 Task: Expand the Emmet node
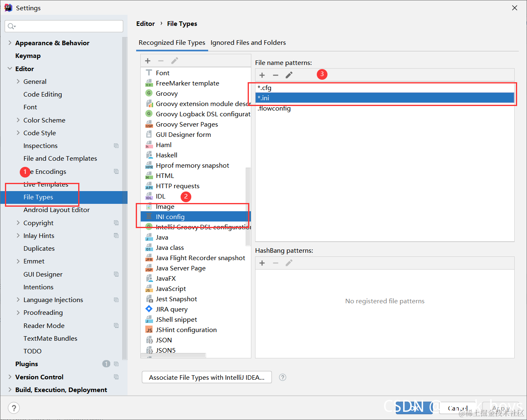tap(18, 261)
